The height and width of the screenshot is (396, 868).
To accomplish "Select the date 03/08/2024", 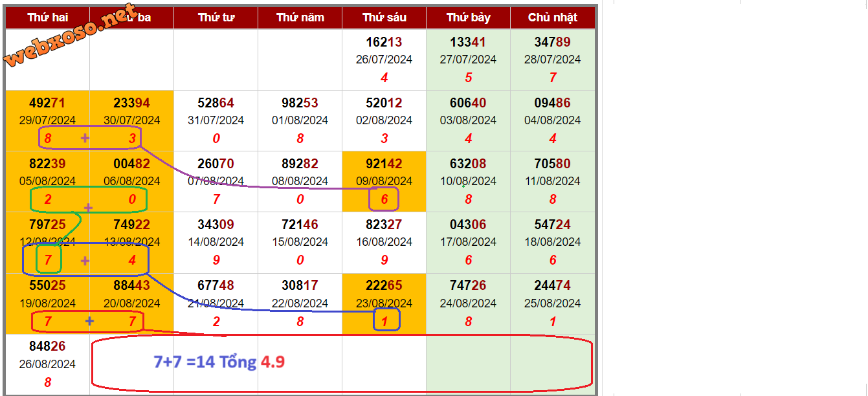I will (x=468, y=120).
